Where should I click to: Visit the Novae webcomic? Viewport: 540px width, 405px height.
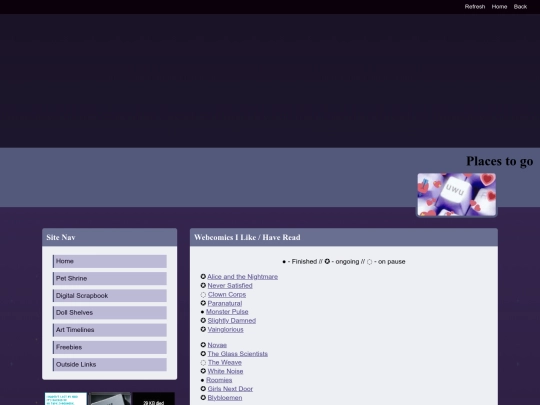click(x=217, y=345)
